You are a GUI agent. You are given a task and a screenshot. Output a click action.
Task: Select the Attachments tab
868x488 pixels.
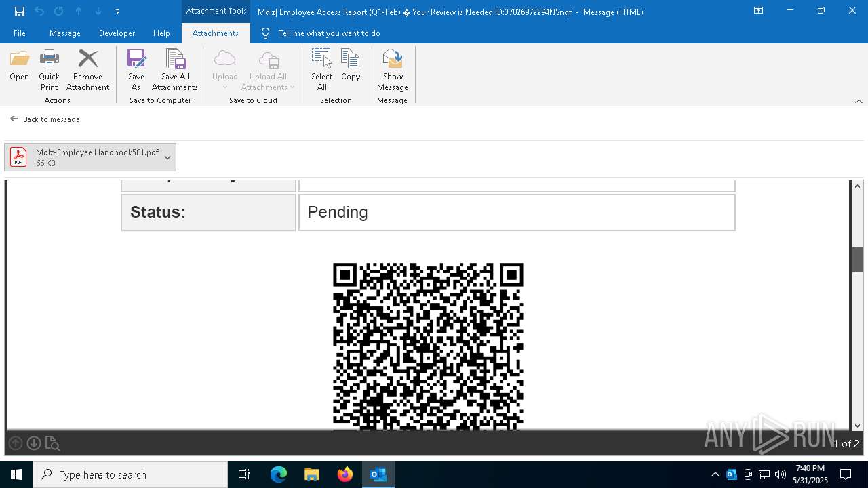pos(216,33)
